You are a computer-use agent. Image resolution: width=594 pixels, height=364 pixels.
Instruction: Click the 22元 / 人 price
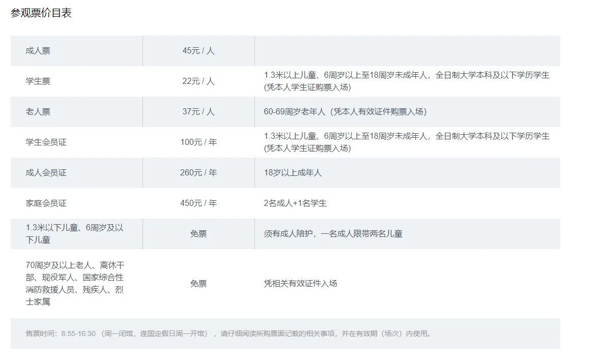point(199,81)
